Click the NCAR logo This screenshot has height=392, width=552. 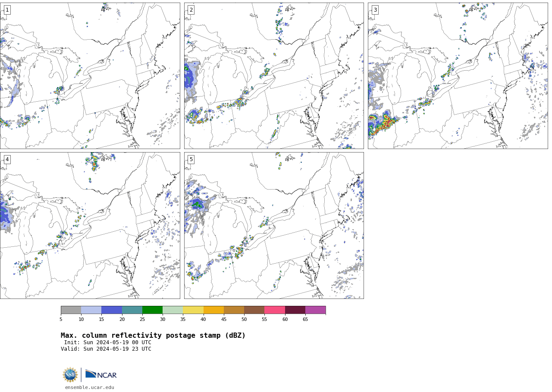pyautogui.click(x=101, y=375)
